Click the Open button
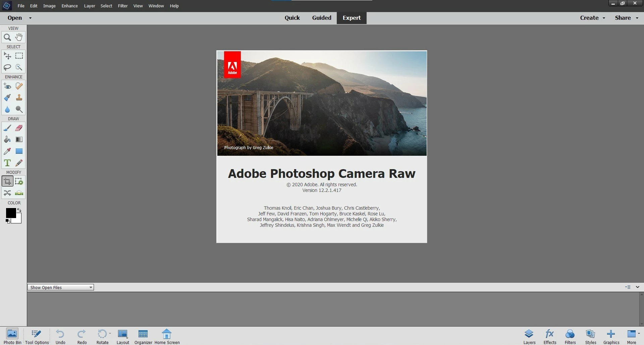644x345 pixels. (15, 18)
